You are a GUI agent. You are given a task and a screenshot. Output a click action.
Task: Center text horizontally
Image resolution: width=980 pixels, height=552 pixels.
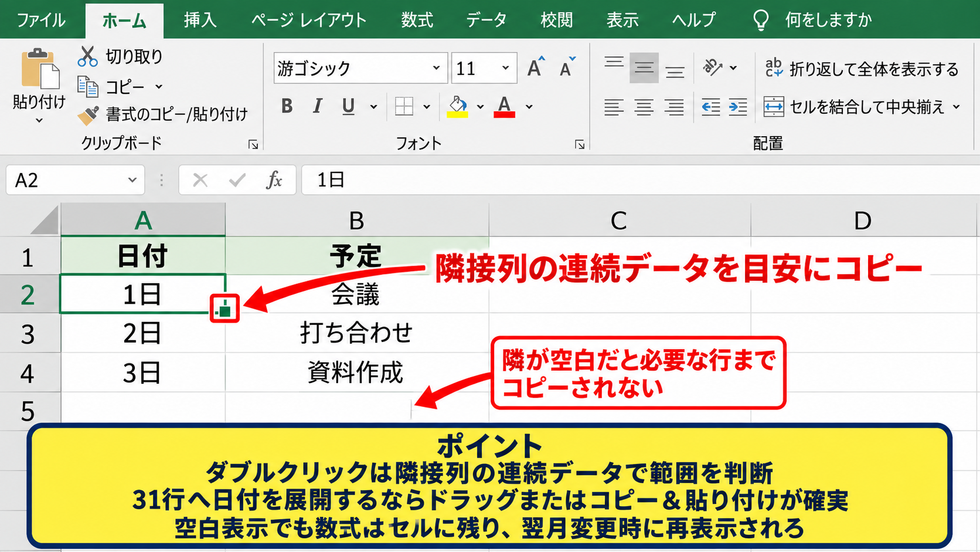coord(644,107)
